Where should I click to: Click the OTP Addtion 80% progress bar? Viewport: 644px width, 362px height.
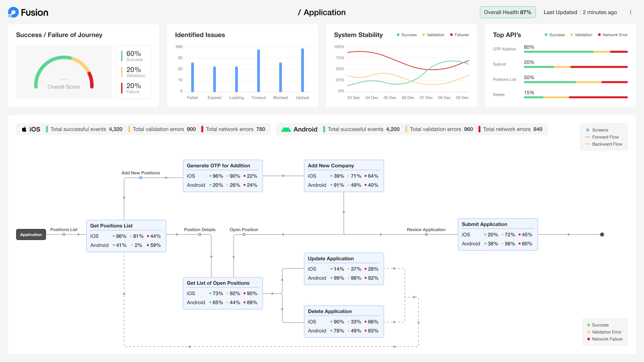pos(576,52)
